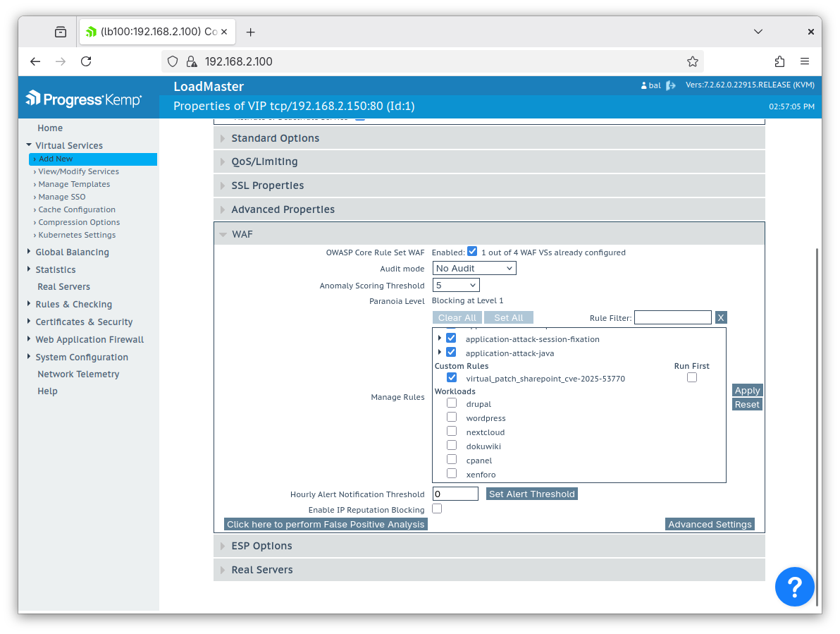
Task: Expand the application-attack-java rule group
Action: 440,352
